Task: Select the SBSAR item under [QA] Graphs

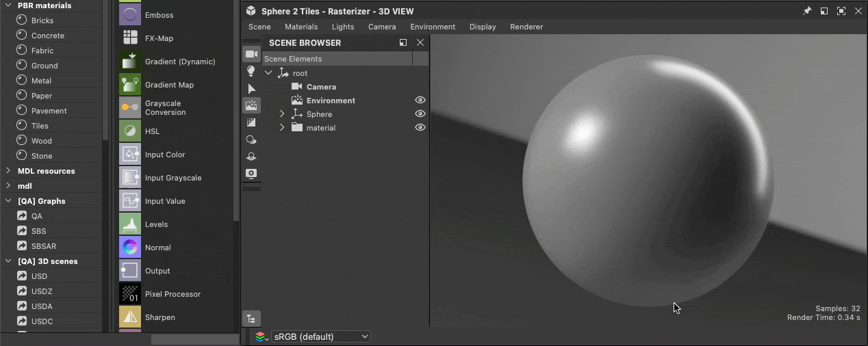Action: point(44,246)
